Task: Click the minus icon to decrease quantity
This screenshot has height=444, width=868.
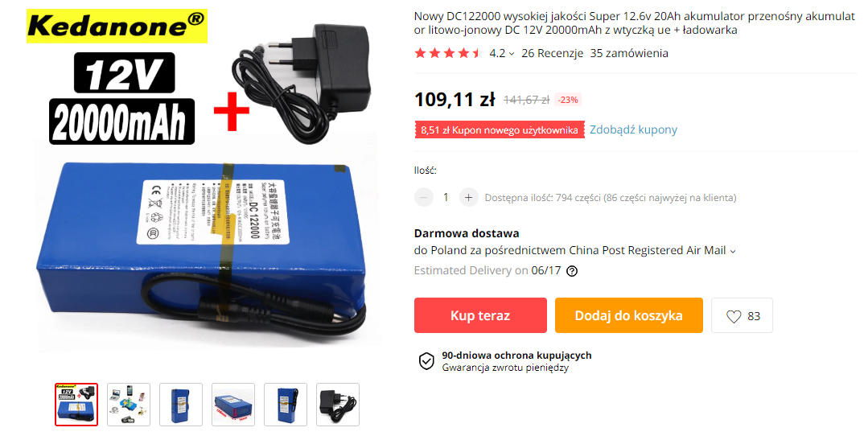Action: pyautogui.click(x=423, y=198)
